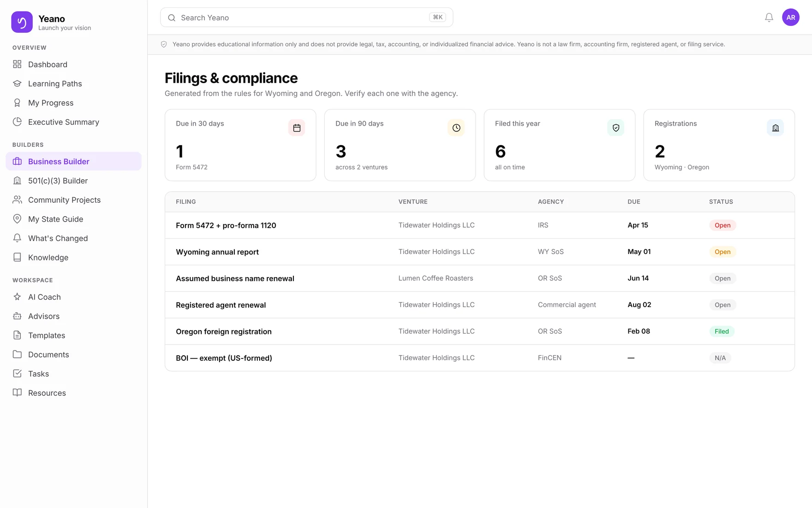Click the building icon in Registrations card
Viewport: 812px width, 508px height.
[x=775, y=128]
